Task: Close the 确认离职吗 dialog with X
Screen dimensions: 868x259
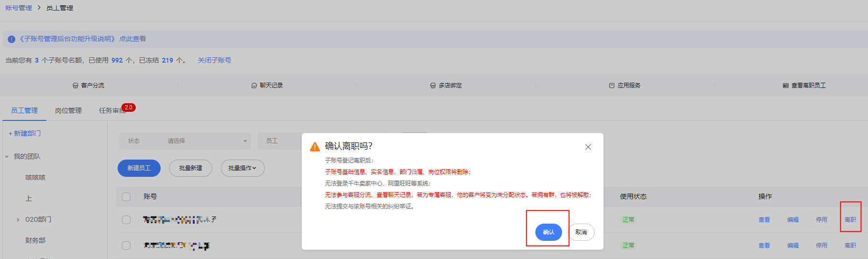Action: 588,147
